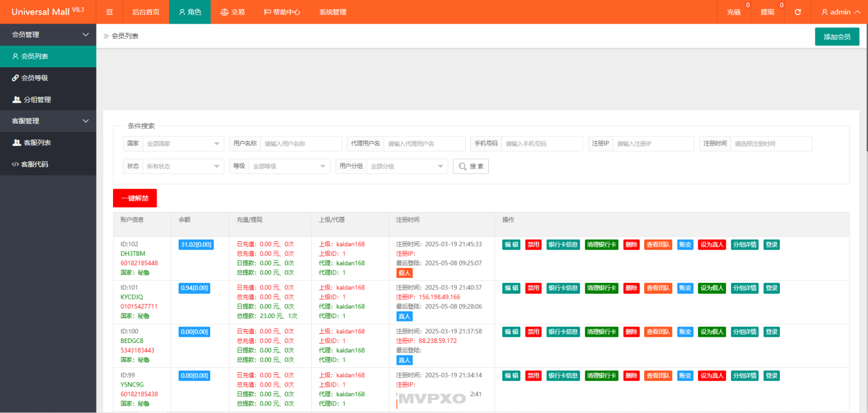The width and height of the screenshot is (868, 413).
Task: Click registration IP 156.198.49.166
Action: pos(440,297)
